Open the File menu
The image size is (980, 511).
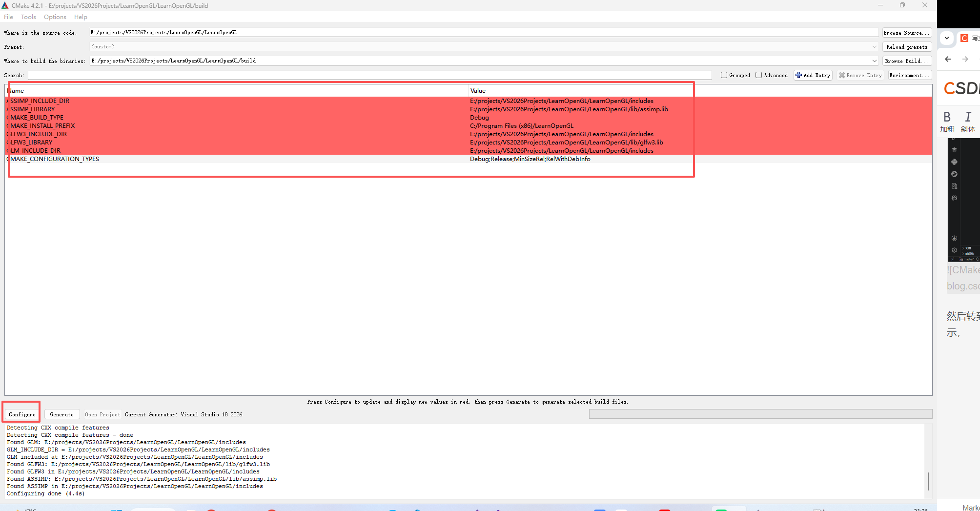pos(9,17)
